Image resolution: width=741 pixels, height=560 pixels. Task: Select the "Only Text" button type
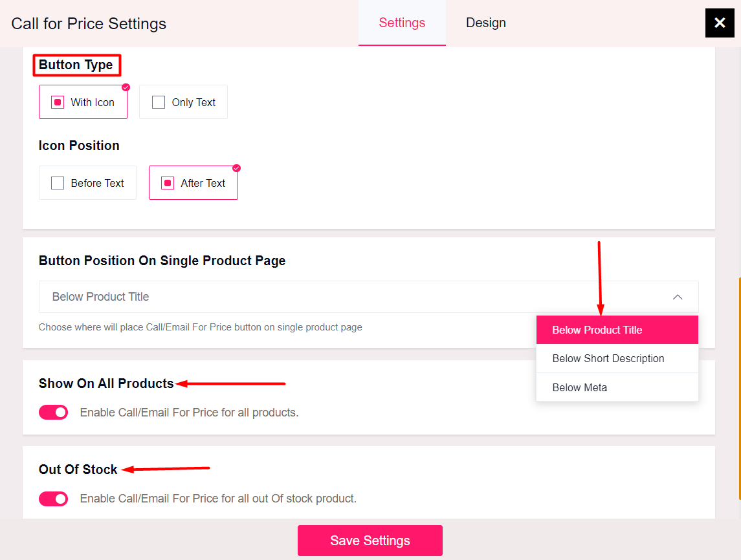click(183, 102)
